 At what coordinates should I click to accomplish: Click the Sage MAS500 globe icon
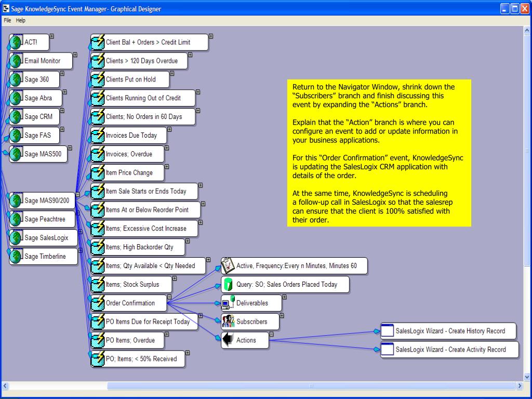16,154
